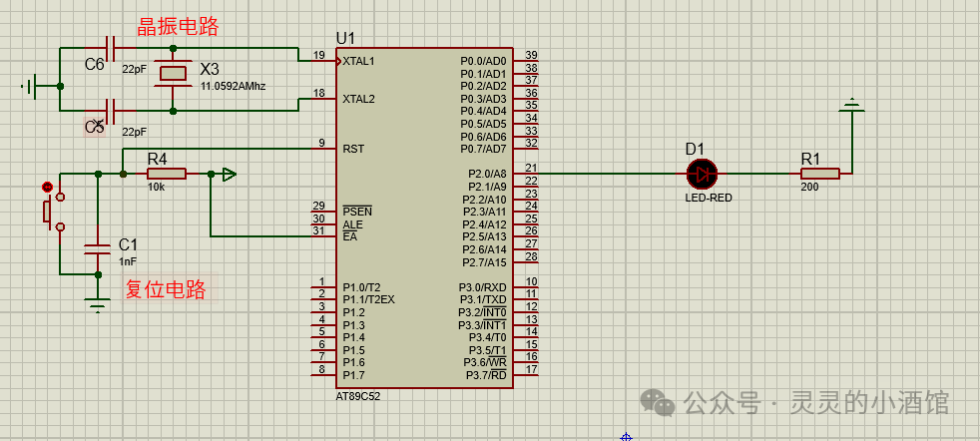Click resistor R4 symbol

pos(167,174)
